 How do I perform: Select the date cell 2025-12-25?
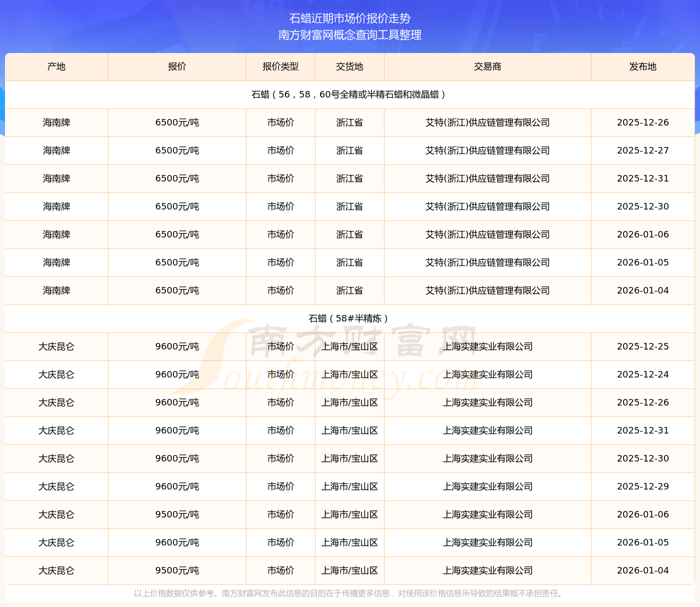coord(642,346)
